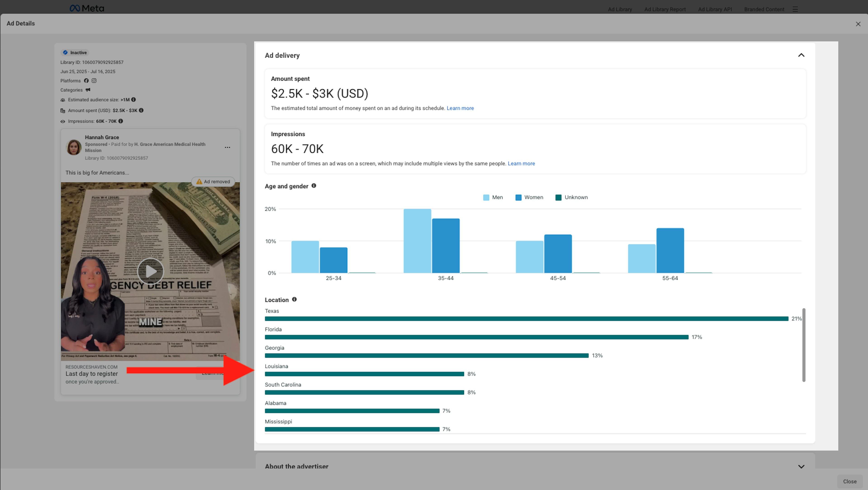Click info icon beside estimated audience size
Screen dimensions: 868x490
click(x=133, y=100)
